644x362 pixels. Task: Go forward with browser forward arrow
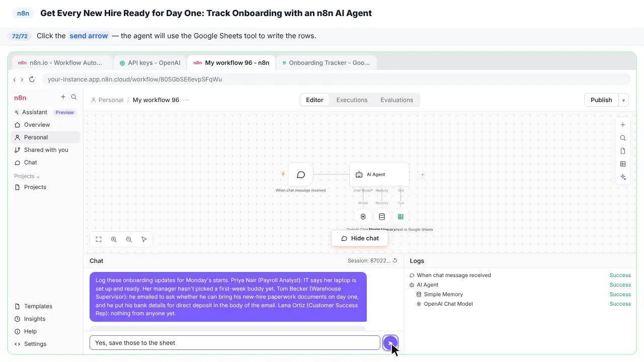22,79
